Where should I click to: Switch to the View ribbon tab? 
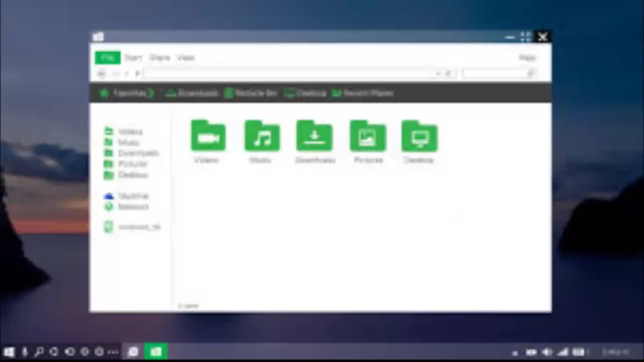[x=186, y=58]
